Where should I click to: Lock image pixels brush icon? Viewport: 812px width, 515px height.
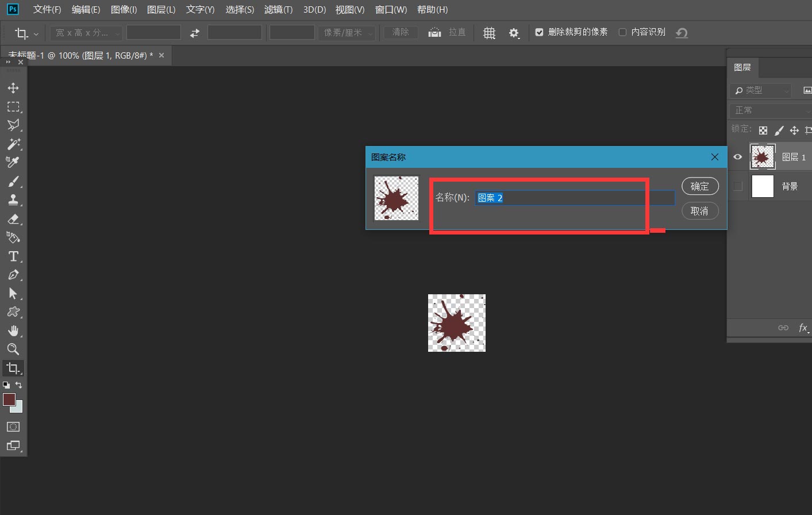click(779, 130)
